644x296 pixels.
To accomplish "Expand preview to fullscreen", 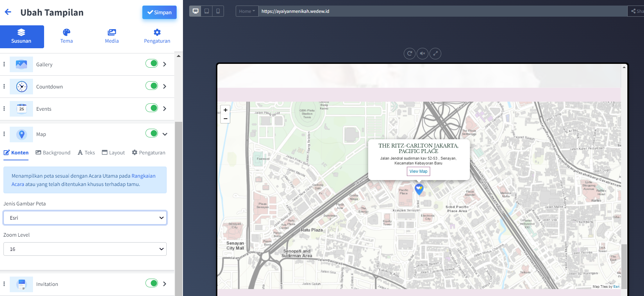I will (435, 53).
